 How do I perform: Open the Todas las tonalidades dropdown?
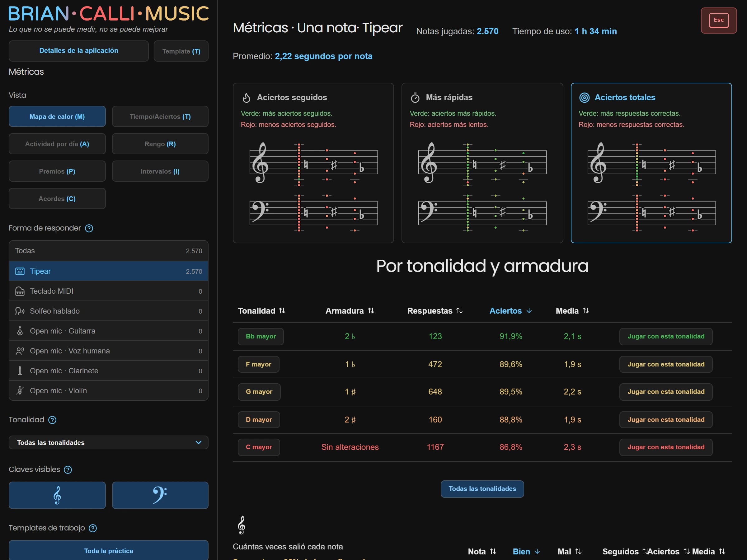tap(108, 443)
